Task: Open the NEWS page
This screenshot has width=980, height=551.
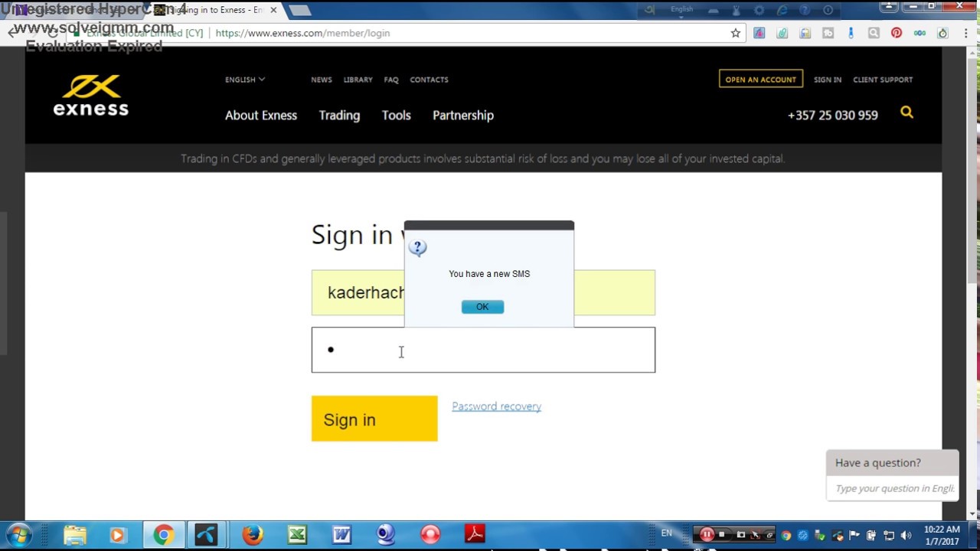Action: click(322, 80)
